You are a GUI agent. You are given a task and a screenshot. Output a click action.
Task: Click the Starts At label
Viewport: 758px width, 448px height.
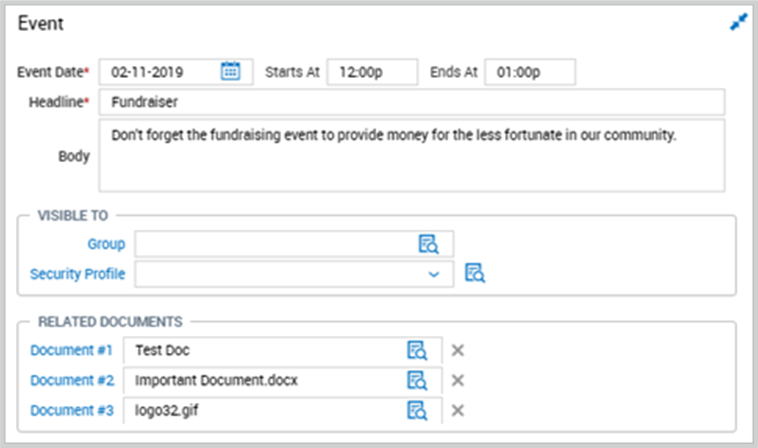(x=292, y=72)
